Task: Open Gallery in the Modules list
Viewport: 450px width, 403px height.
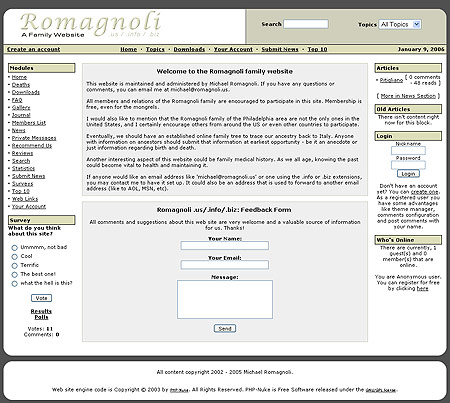Action: 21,108
